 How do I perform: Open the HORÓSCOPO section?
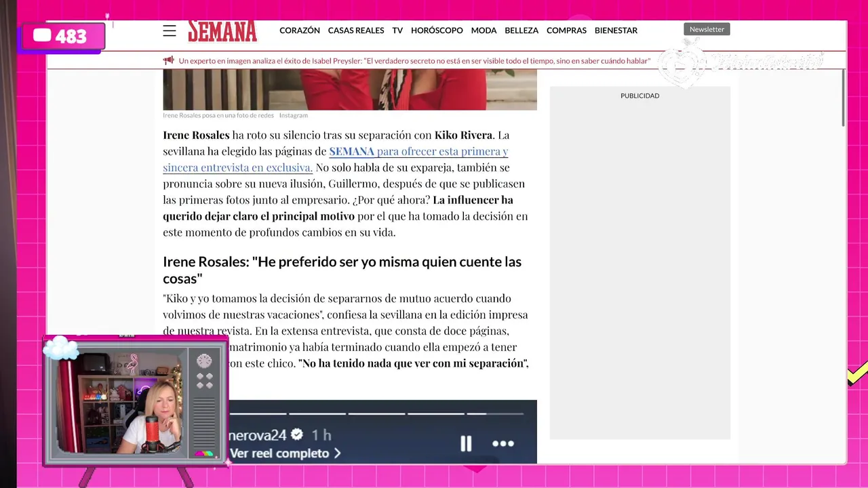(x=437, y=30)
